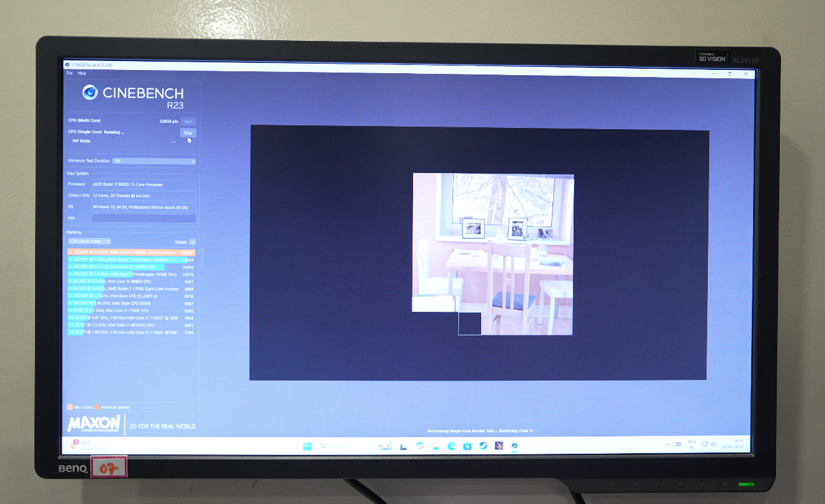Screen dimensions: 825x504
Task: Select ranking row Intel Core i7-4850HQ
Action: click(x=132, y=325)
